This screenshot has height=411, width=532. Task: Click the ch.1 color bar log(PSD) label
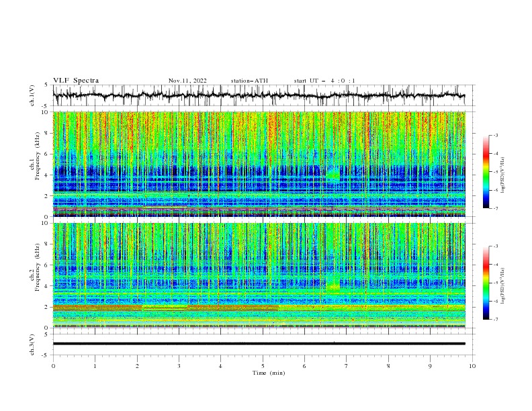click(502, 175)
